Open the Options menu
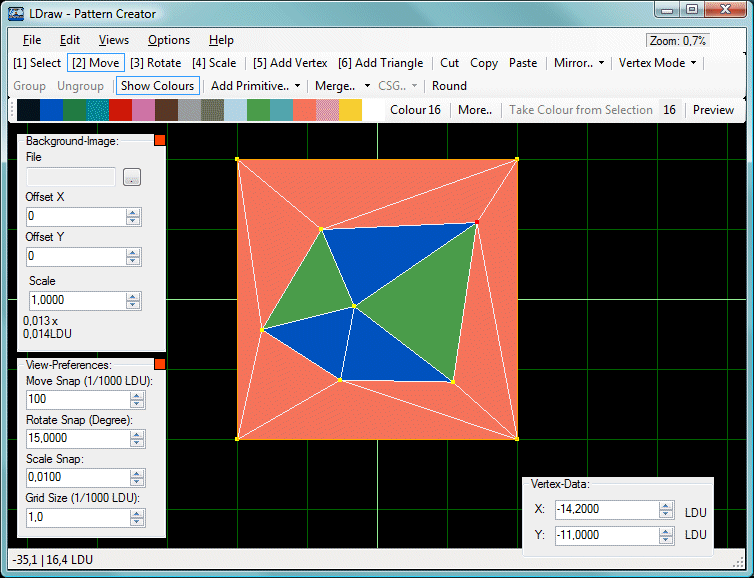754x578 pixels. coord(169,40)
